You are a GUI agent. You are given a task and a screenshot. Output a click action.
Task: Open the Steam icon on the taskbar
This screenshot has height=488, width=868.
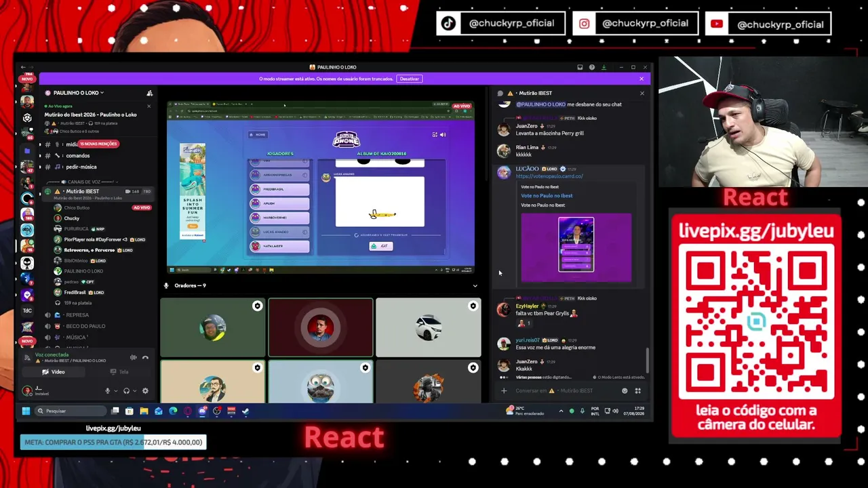click(x=245, y=411)
